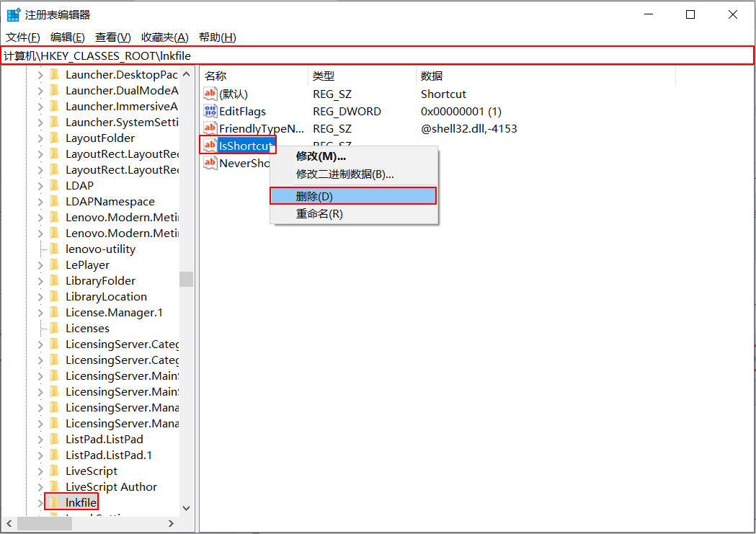Screen dimensions: 756x534
Task: Click the registry path address bar
Action: (x=378, y=55)
